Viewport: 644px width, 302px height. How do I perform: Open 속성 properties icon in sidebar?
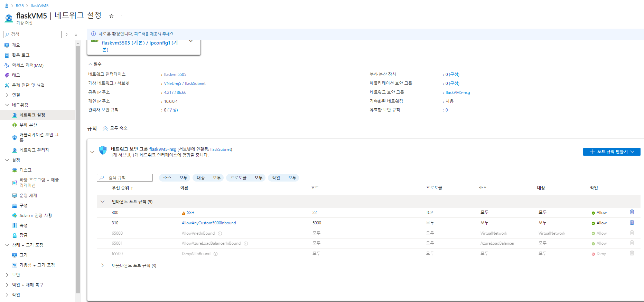click(15, 225)
